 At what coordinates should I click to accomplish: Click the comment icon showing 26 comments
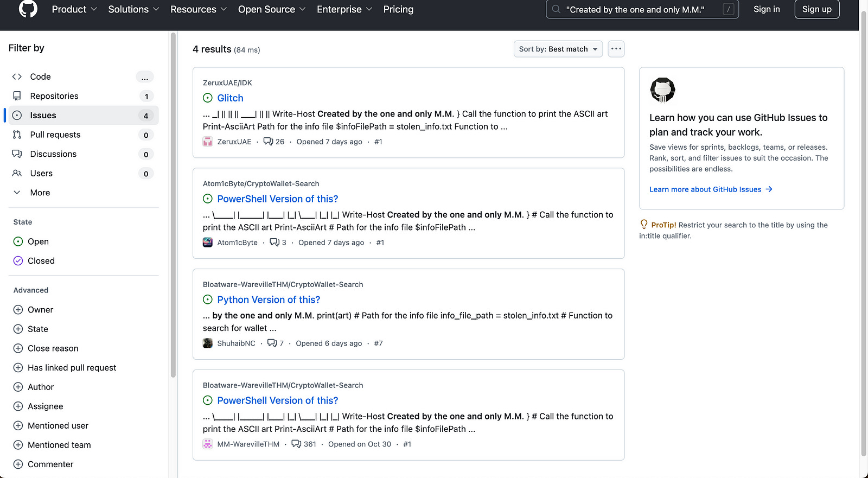[x=268, y=142]
